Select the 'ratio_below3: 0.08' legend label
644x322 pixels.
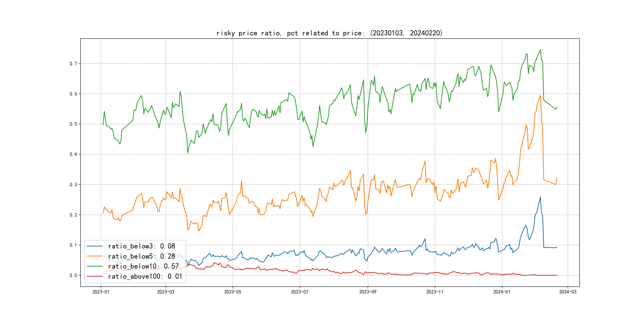142,246
